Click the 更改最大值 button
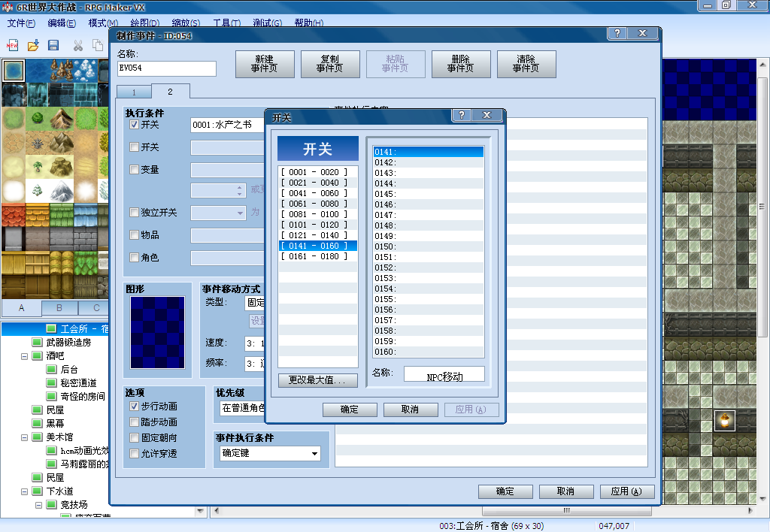This screenshot has width=770, height=532. 318,380
